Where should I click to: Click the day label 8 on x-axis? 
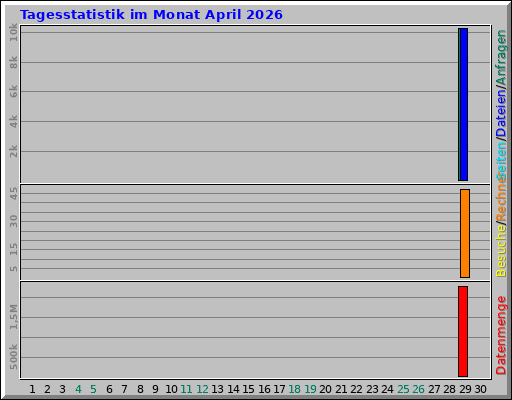(x=140, y=389)
